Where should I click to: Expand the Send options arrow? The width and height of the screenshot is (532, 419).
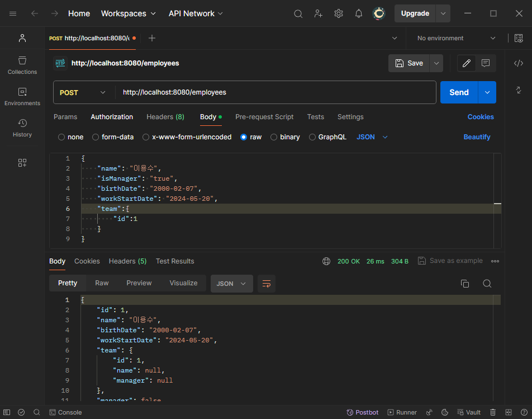click(x=487, y=92)
